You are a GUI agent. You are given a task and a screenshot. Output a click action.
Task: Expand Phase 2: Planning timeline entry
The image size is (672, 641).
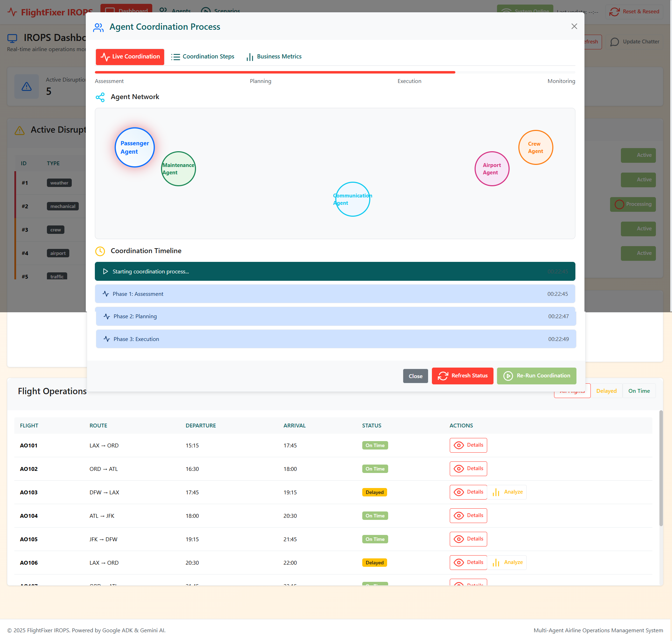[335, 316]
